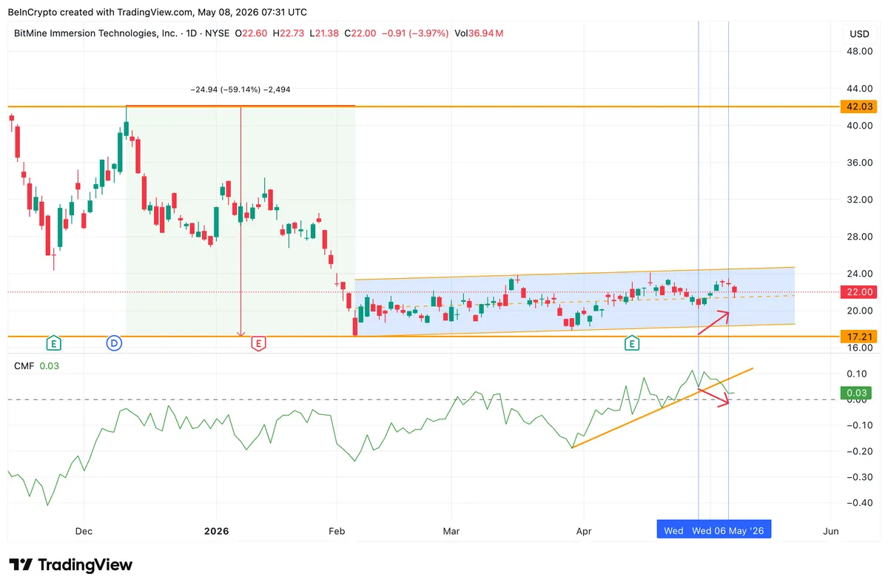Click the green earnings E marker near December
This screenshot has width=888, height=588.
[x=53, y=342]
